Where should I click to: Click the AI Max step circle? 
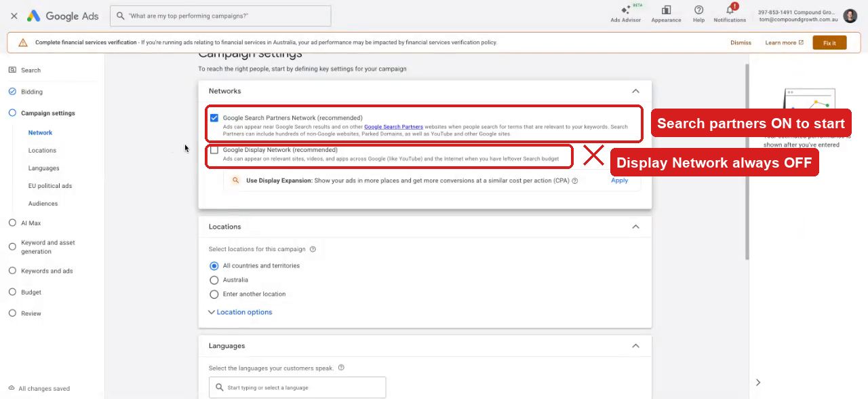pos(12,223)
